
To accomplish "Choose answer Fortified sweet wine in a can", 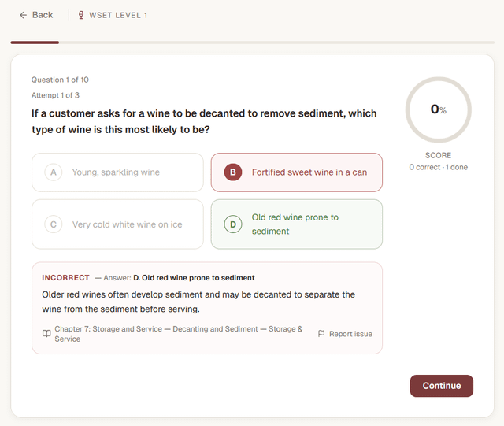I will click(309, 172).
